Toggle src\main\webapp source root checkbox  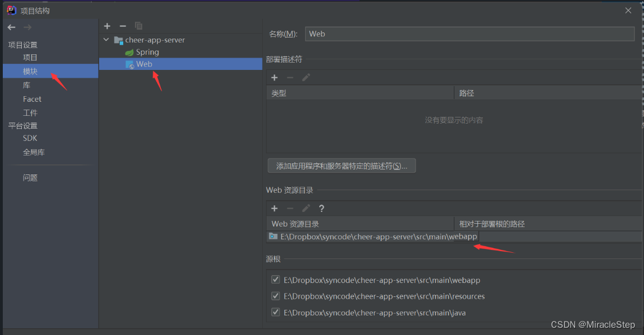(x=276, y=280)
